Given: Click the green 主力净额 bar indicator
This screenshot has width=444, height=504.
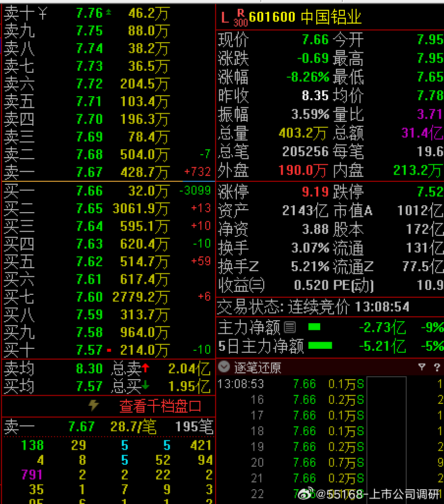Looking at the screenshot, I should [314, 327].
